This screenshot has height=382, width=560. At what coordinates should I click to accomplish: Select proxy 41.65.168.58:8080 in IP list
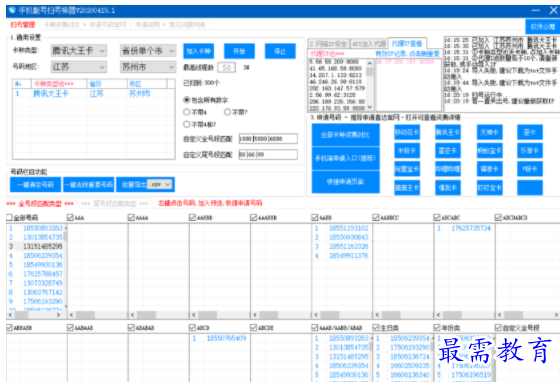pyautogui.click(x=336, y=68)
